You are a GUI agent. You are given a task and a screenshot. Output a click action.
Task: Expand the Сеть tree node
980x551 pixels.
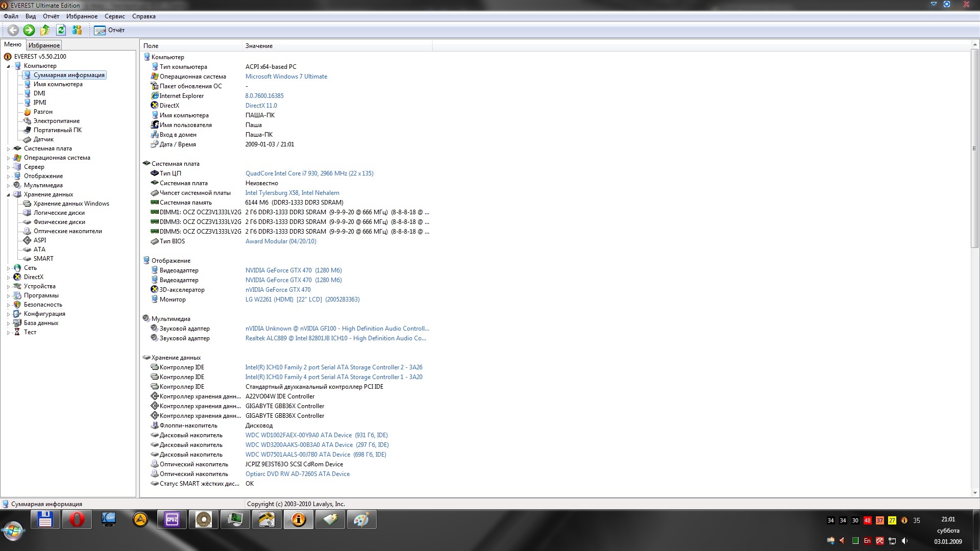(x=8, y=268)
